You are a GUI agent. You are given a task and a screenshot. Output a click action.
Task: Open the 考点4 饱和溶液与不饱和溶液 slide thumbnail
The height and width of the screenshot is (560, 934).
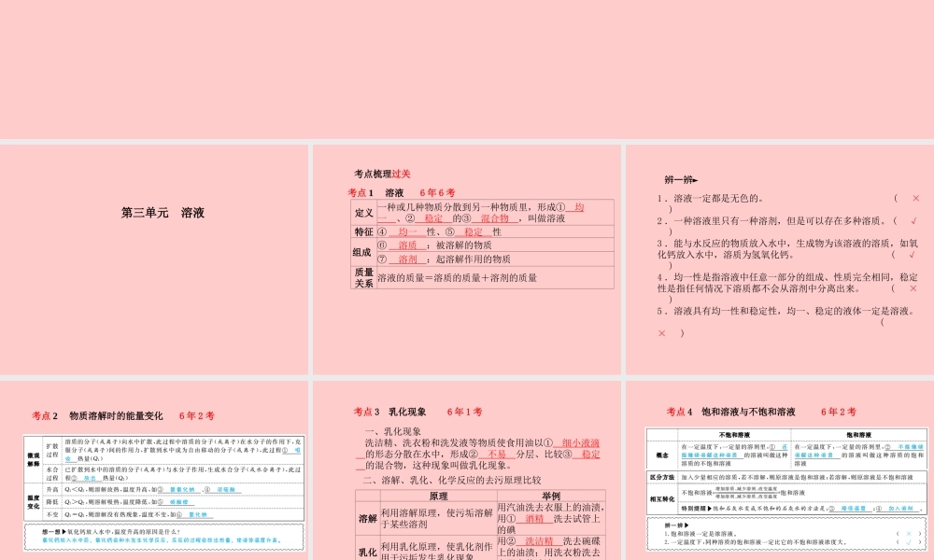click(x=780, y=470)
